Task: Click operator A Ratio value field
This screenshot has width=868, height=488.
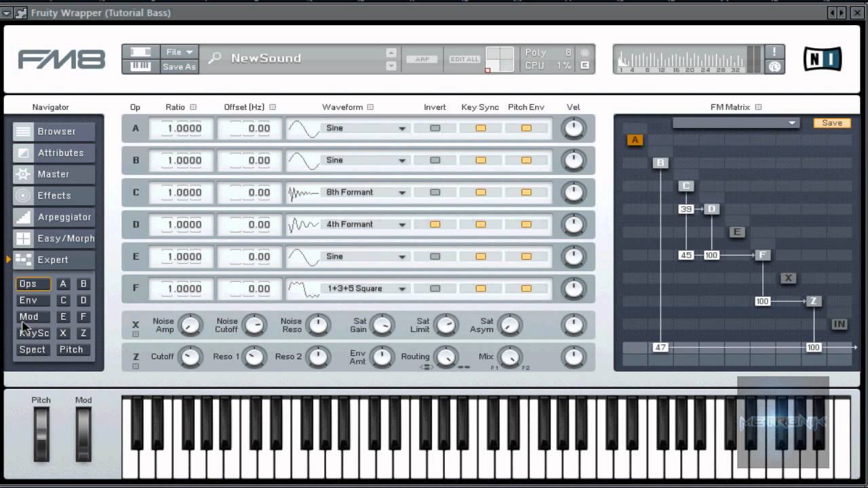Action: (x=180, y=128)
